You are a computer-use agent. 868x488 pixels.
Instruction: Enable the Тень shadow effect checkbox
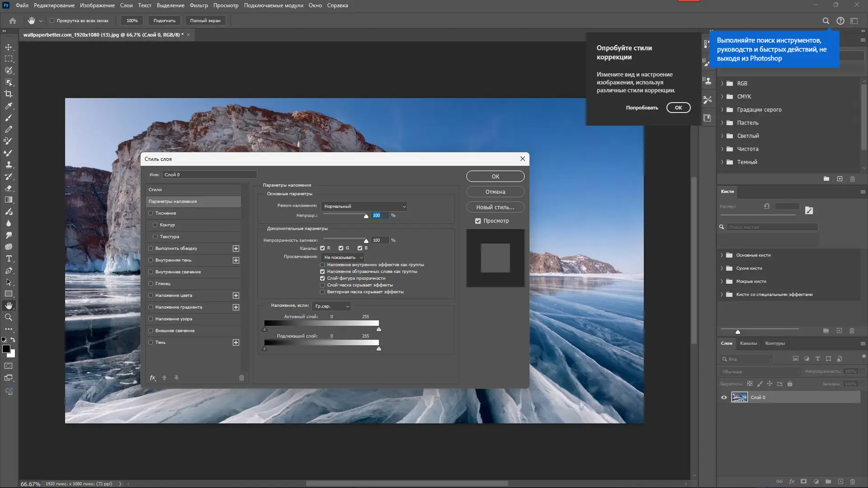(151, 343)
